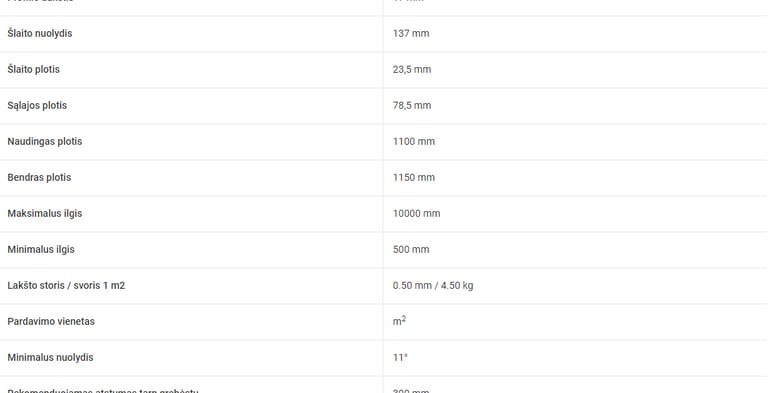Screen dimensions: 768x393
Task: Select the 1150 mm value
Action: pyautogui.click(x=414, y=177)
